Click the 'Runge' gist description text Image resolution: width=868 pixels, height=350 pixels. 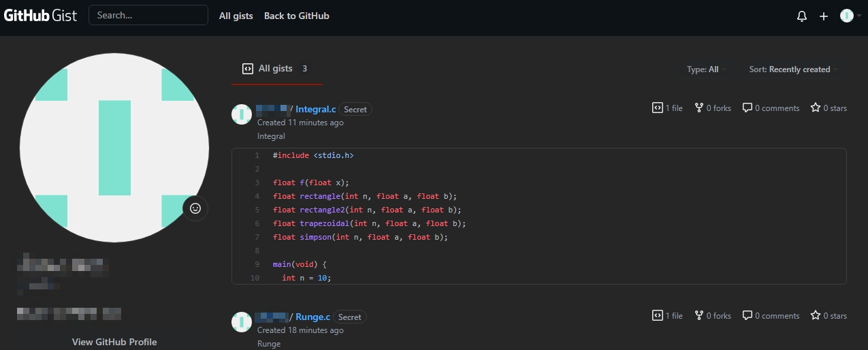point(269,344)
